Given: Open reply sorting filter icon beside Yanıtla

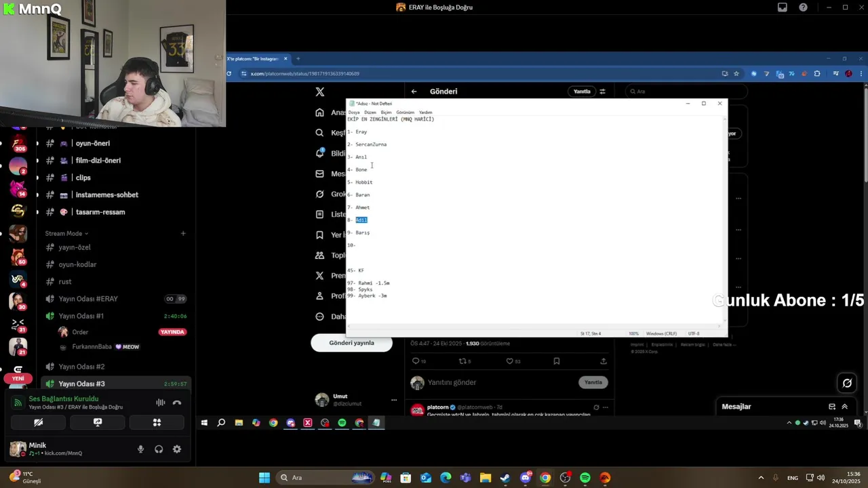Looking at the screenshot, I should (x=602, y=91).
